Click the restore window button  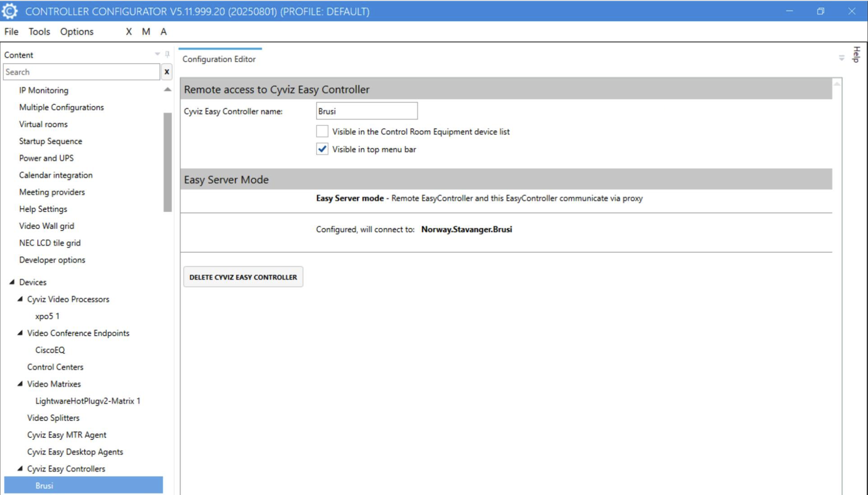tap(820, 11)
